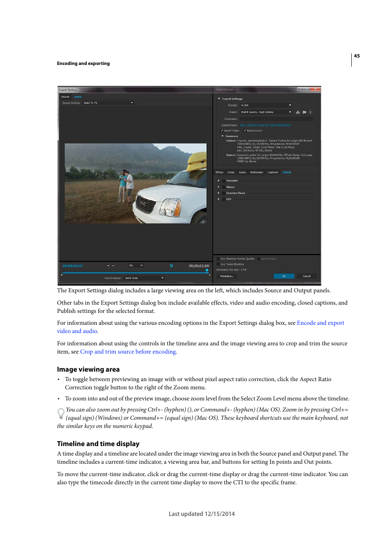Open the Video tab
392x555 pixels.
pyautogui.click(x=231, y=172)
